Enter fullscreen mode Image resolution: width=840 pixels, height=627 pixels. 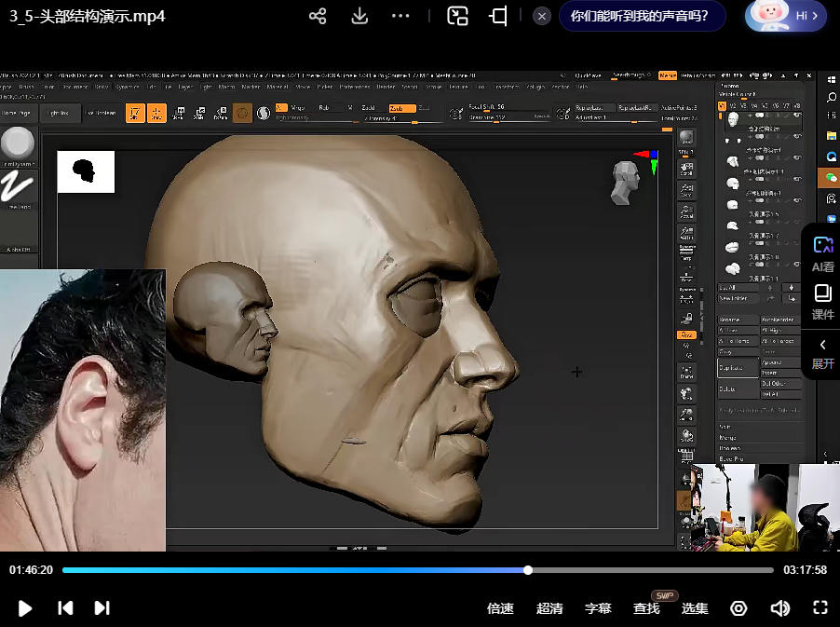point(820,608)
